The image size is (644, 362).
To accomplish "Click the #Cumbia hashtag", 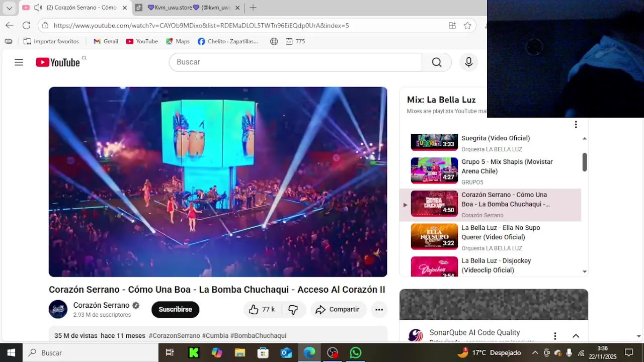I will tap(215, 335).
